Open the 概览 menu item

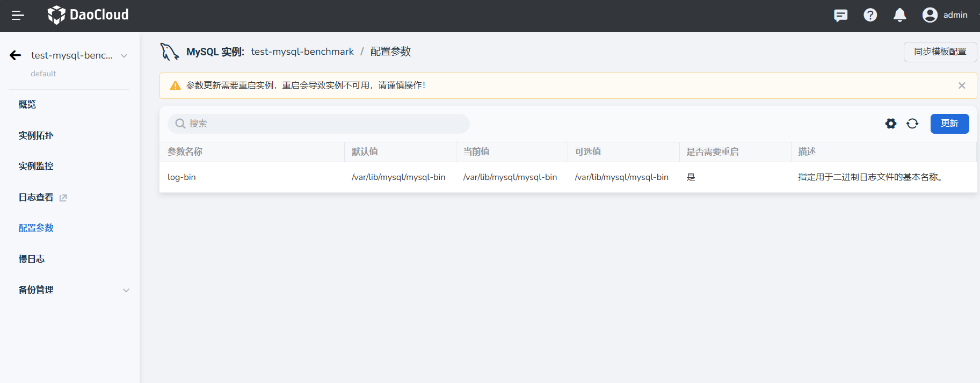pos(27,105)
